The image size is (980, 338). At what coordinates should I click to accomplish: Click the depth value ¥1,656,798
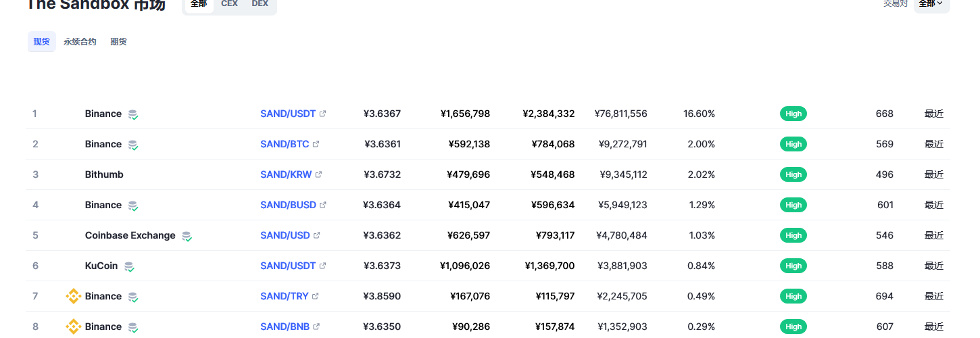(x=465, y=114)
